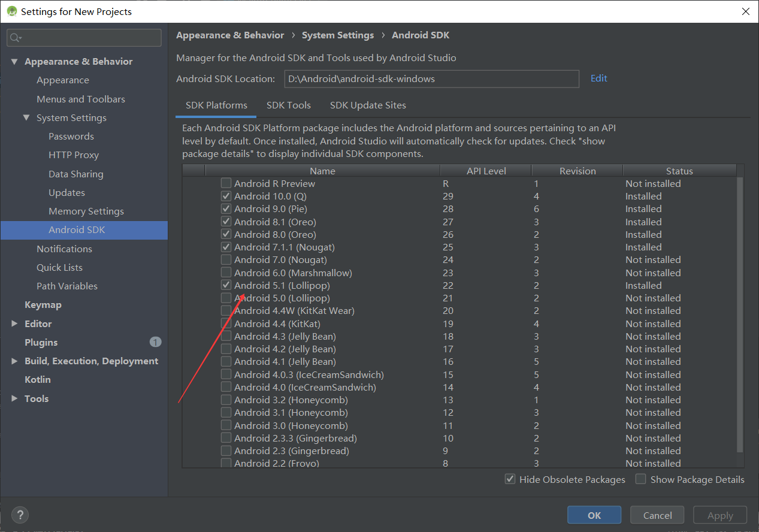759x532 pixels.
Task: Enable Show Package Details option
Action: [x=641, y=479]
